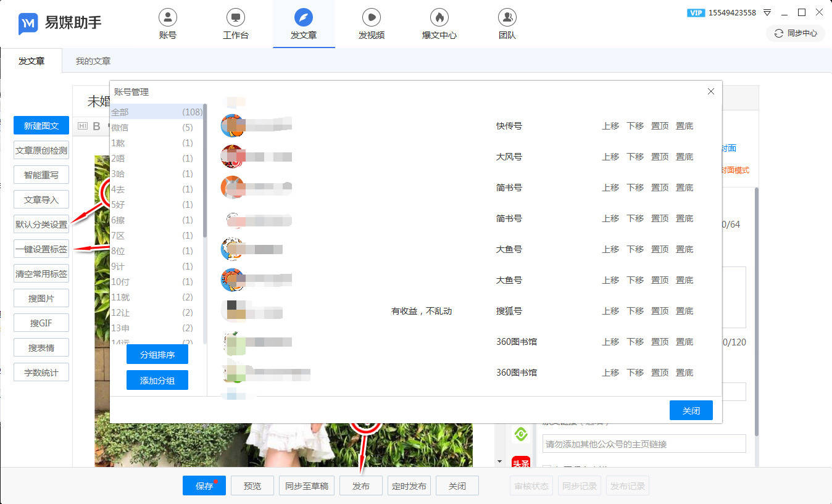This screenshot has width=832, height=504.
Task: Click the 添加分组 button
Action: click(157, 381)
